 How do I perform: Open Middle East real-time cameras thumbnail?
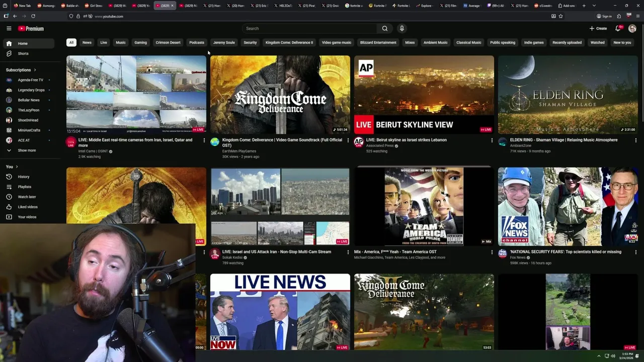pyautogui.click(x=136, y=95)
